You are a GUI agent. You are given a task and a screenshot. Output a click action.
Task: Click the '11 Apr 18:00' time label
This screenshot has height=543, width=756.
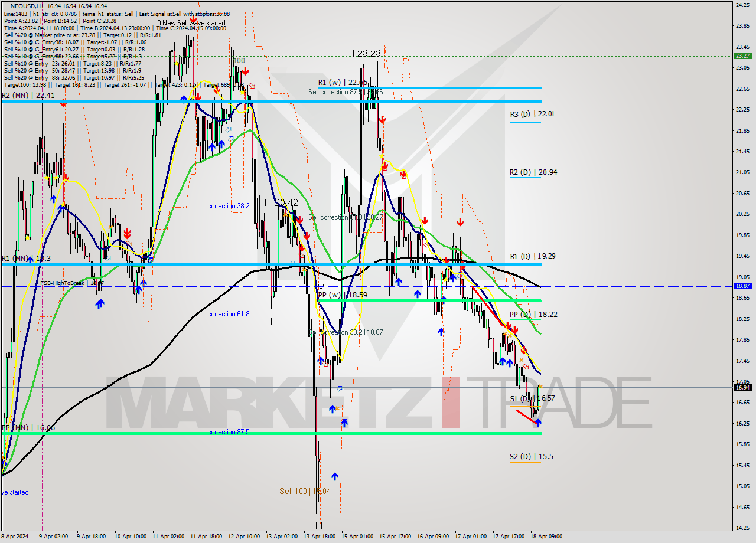(x=206, y=537)
